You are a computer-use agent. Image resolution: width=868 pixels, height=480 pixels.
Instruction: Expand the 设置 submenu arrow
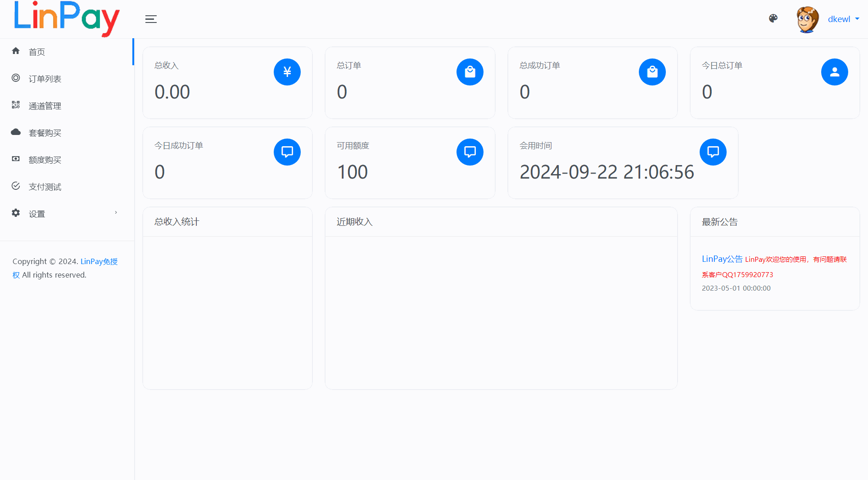coord(116,213)
